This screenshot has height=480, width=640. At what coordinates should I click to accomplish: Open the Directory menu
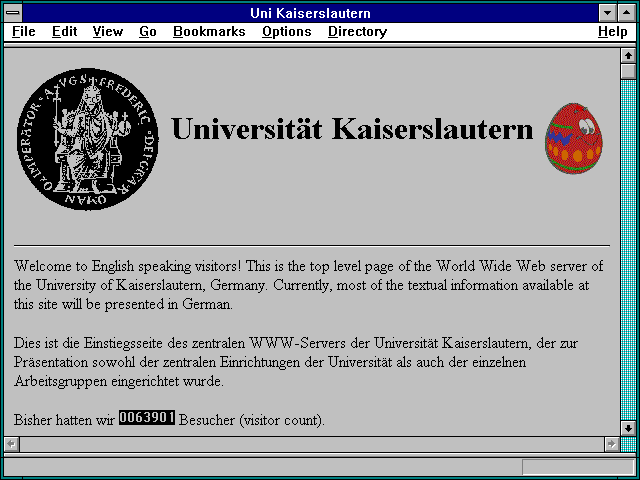coord(358,32)
